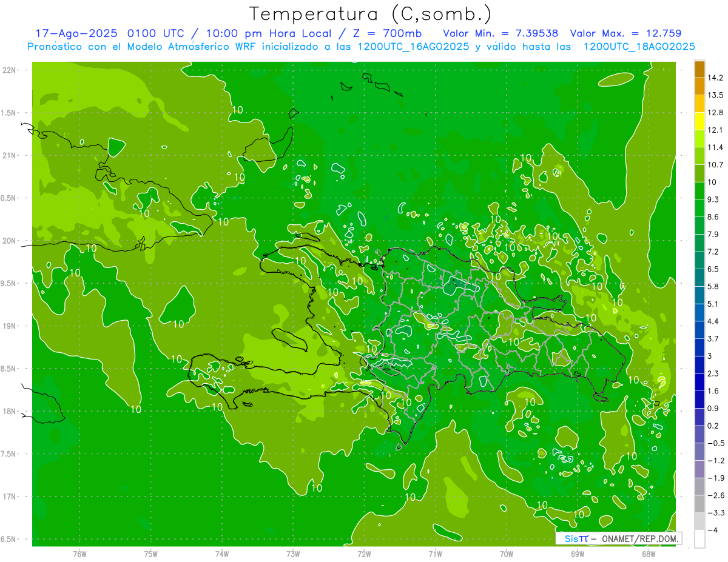728x562 pixels.
Task: Click the 'SisTT - ONAMET/REP.DOM.' credit label
Action: [x=619, y=538]
